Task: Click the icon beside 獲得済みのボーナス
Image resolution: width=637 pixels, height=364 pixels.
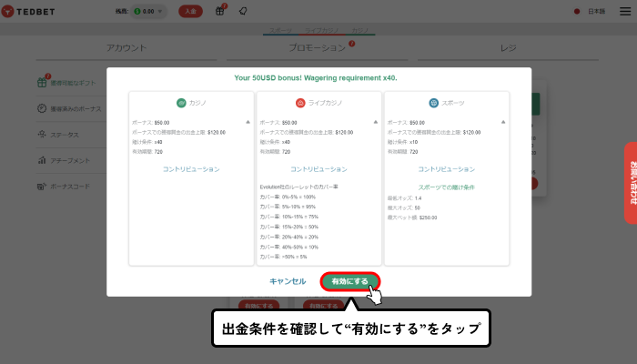Action: coord(42,108)
